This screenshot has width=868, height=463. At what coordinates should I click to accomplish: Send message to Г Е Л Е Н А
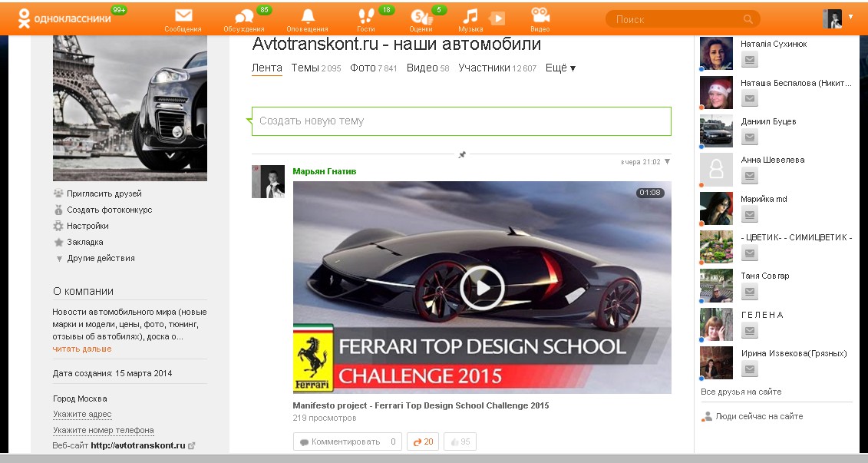(x=750, y=331)
